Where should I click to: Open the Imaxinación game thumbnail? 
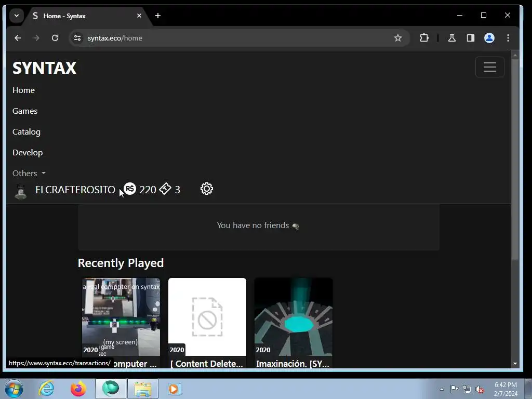click(x=294, y=317)
